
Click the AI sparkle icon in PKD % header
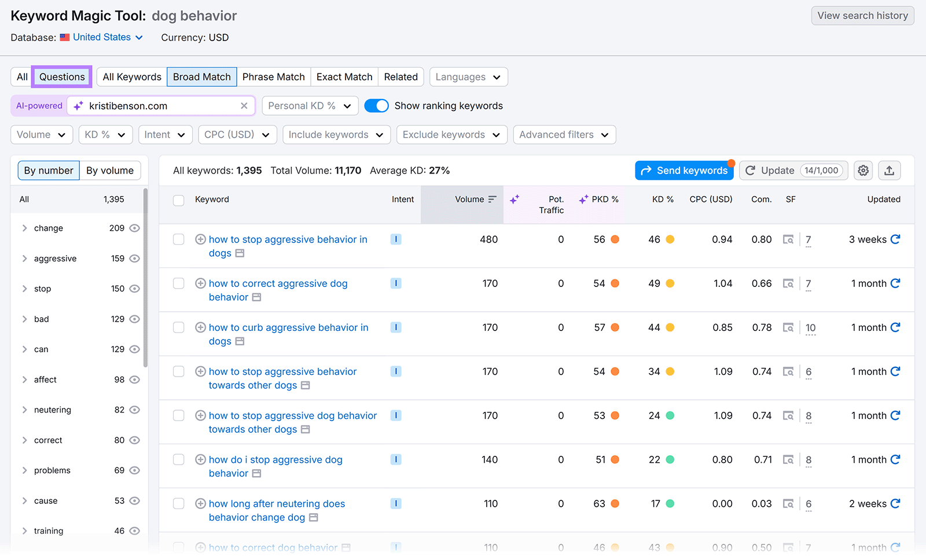click(x=582, y=199)
